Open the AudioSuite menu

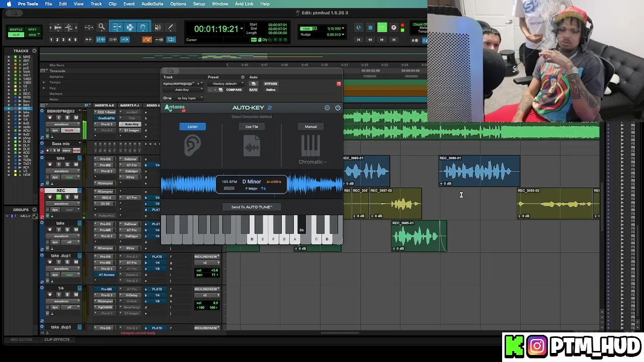pyautogui.click(x=152, y=4)
